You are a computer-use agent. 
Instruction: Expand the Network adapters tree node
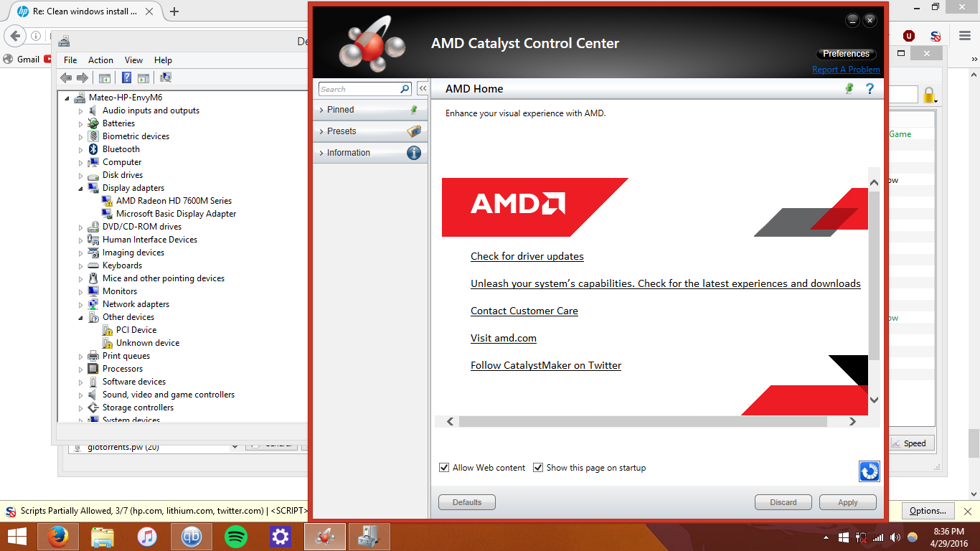click(81, 304)
